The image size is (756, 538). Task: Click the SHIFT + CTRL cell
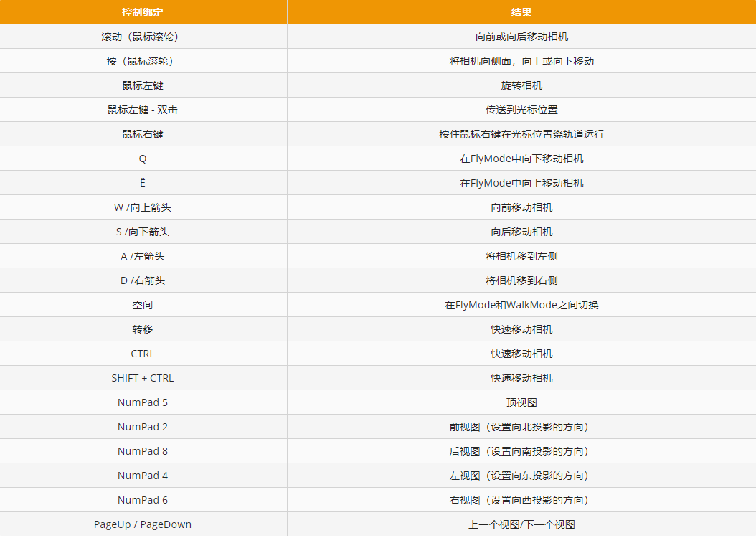point(143,378)
